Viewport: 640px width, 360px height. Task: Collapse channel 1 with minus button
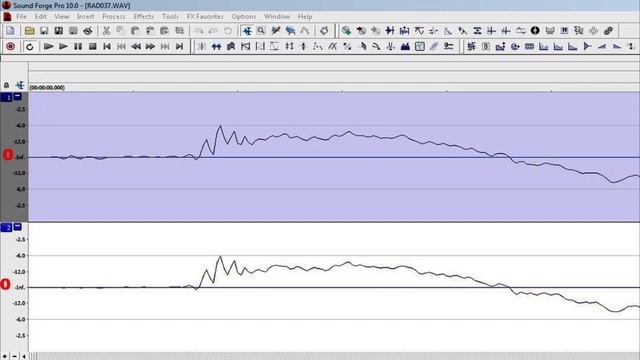click(x=18, y=96)
